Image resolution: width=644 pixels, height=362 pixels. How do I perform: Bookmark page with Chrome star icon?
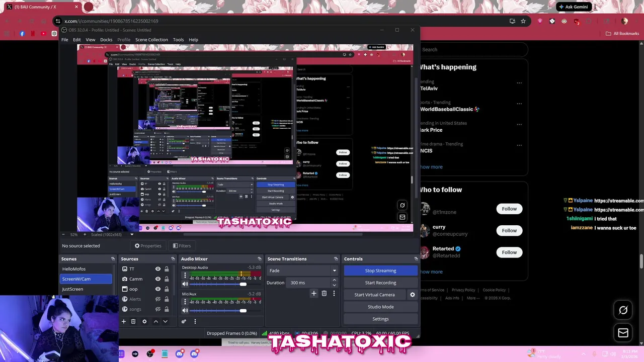tap(523, 21)
